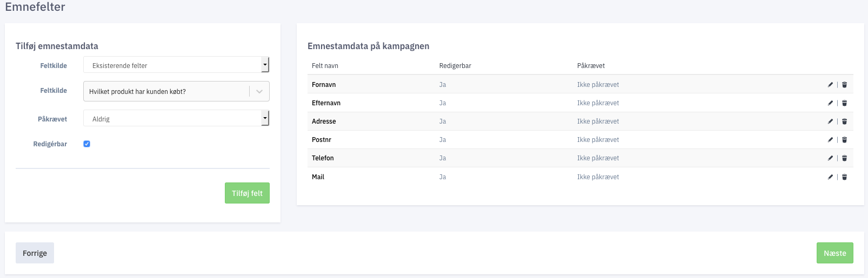The width and height of the screenshot is (868, 278).
Task: Delete the Telefon field via trash icon
Action: (x=844, y=158)
